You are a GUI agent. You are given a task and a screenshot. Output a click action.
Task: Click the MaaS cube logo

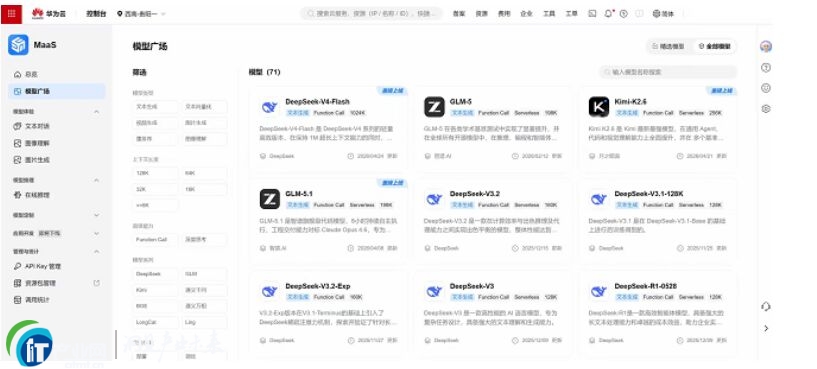[18, 45]
